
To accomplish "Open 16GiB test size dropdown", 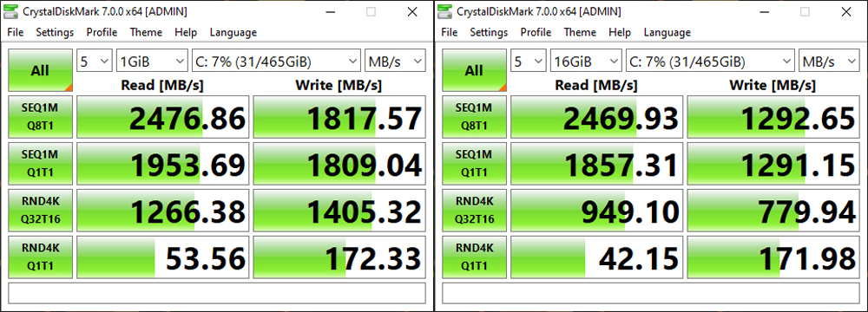I will click(586, 61).
